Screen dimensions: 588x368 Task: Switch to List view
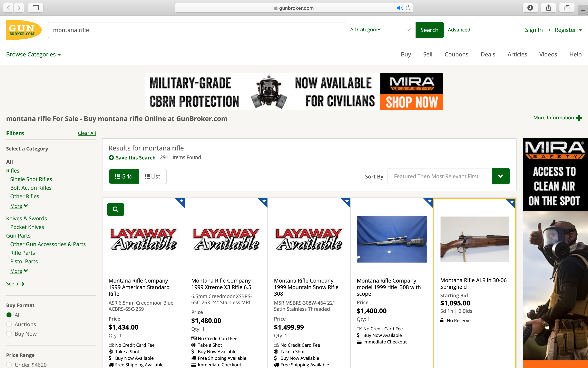coord(153,176)
